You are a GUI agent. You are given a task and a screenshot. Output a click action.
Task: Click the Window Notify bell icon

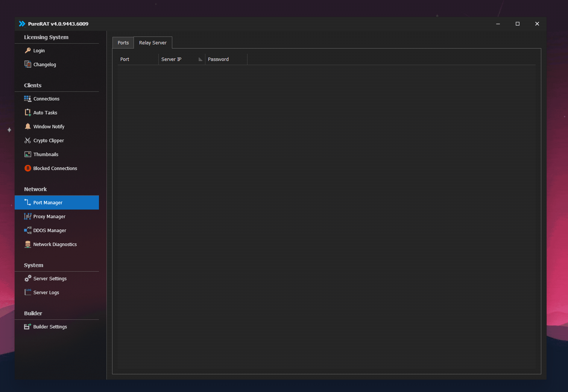tap(27, 126)
